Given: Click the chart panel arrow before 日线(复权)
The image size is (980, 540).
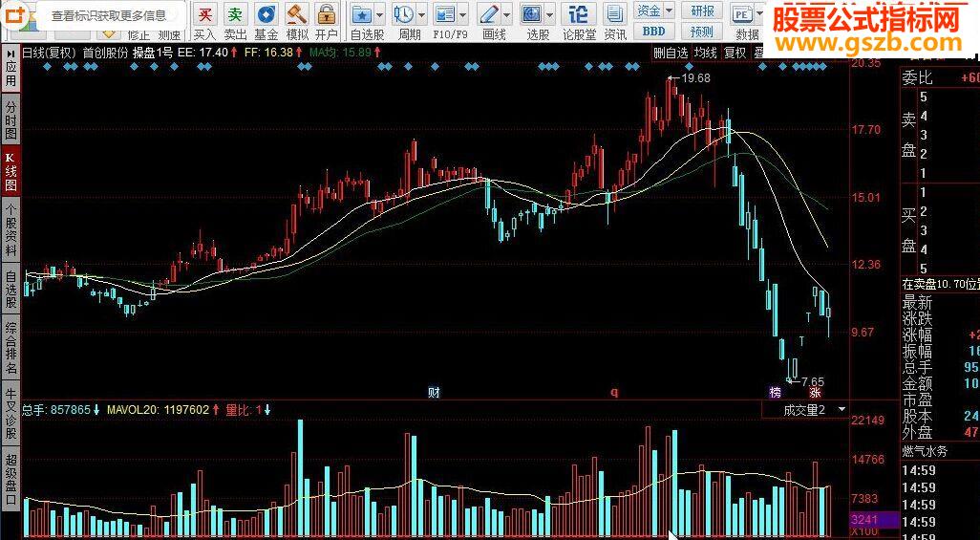Looking at the screenshot, I should (11, 54).
